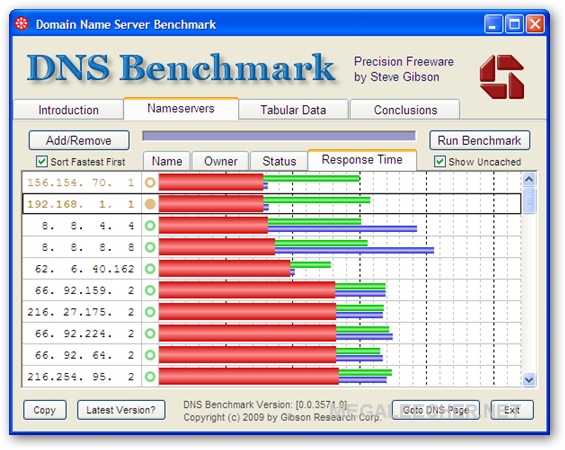
Task: Click status circle for 216.27.175.2
Action: 150,312
